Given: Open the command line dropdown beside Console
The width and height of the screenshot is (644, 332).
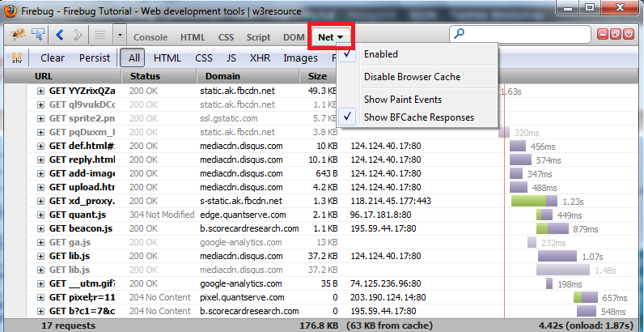Looking at the screenshot, I should [120, 36].
